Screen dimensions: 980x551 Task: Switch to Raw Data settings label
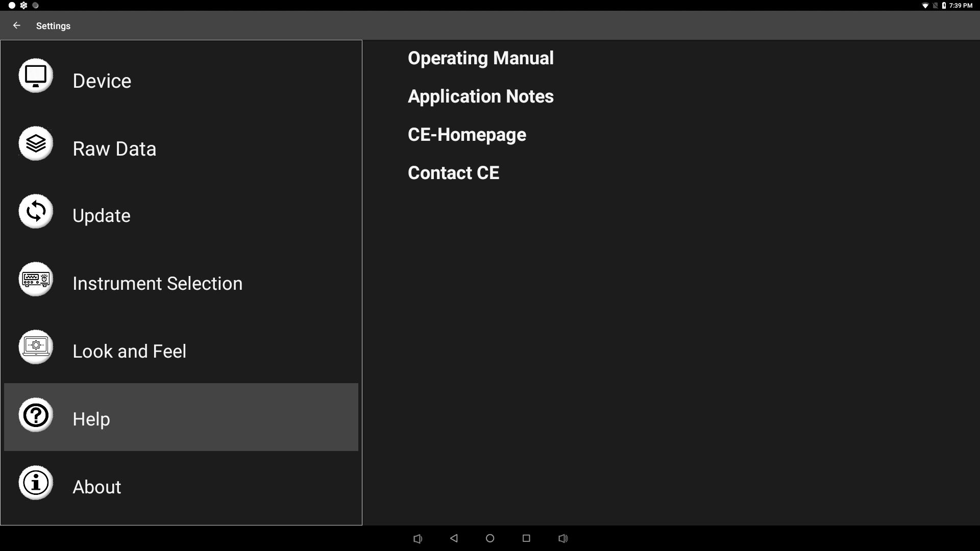click(x=114, y=149)
